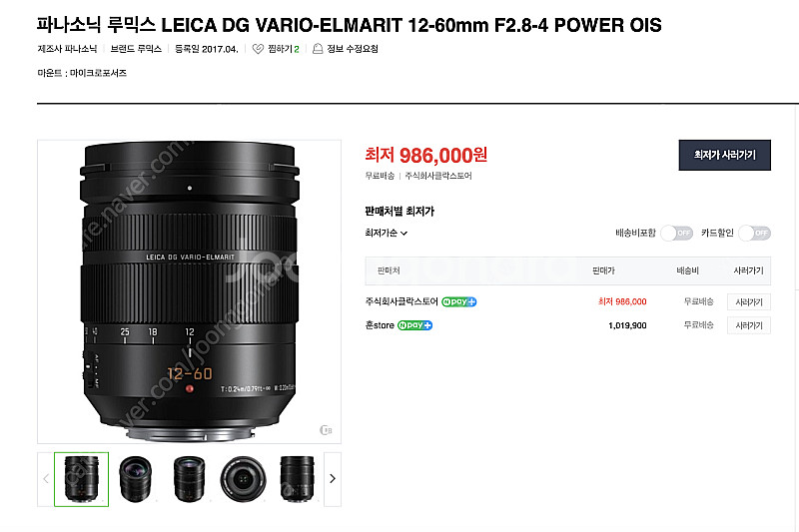Select the fifth lens thumbnail, side view
The height and width of the screenshot is (532, 799).
[297, 479]
